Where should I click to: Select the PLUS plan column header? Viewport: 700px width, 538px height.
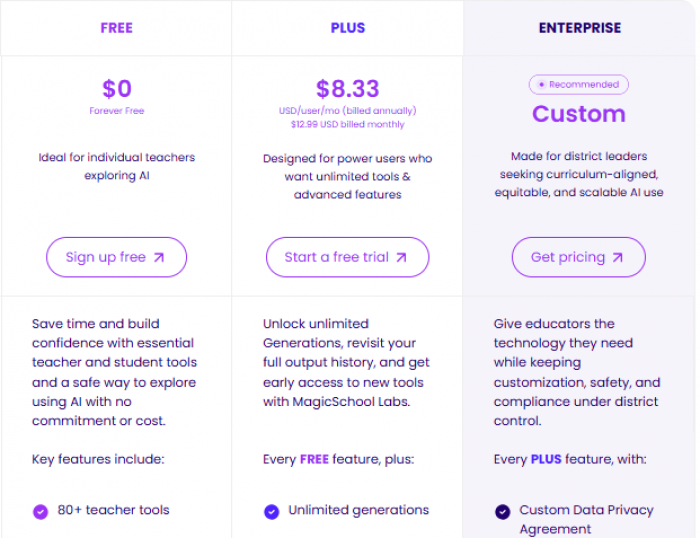[348, 28]
